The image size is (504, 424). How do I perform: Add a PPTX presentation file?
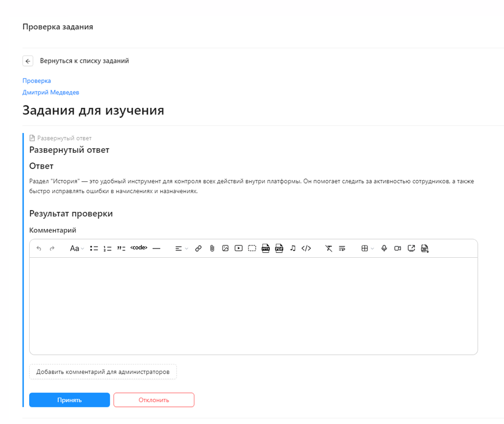pyautogui.click(x=266, y=248)
